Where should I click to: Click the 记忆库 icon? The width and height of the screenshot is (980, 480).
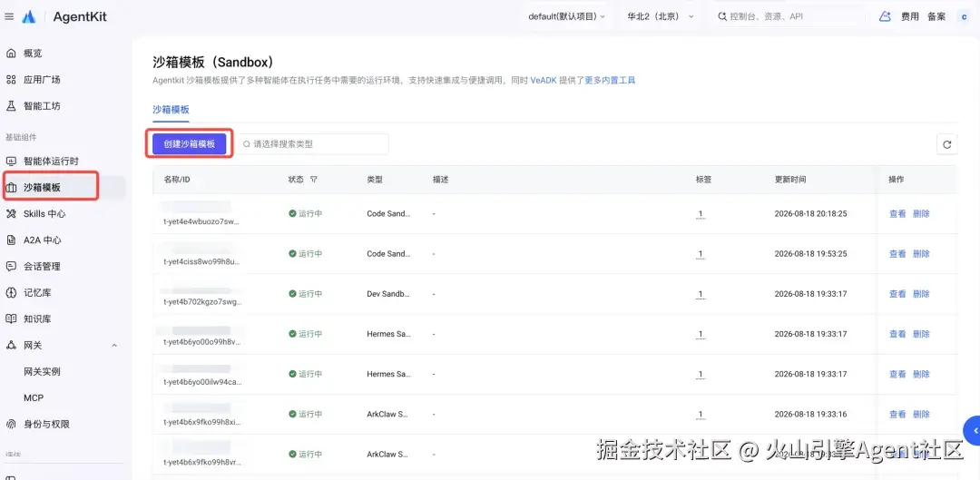coord(11,292)
